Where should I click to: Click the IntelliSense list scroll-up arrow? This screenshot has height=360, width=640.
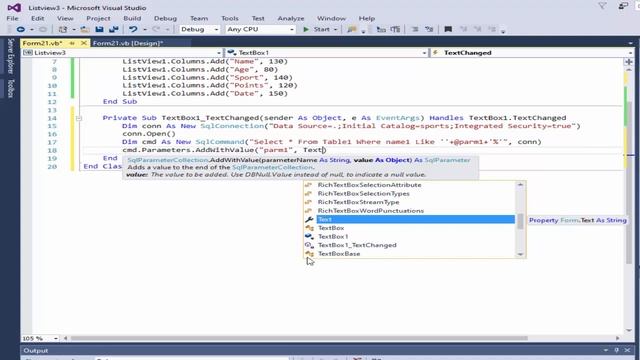tap(520, 185)
